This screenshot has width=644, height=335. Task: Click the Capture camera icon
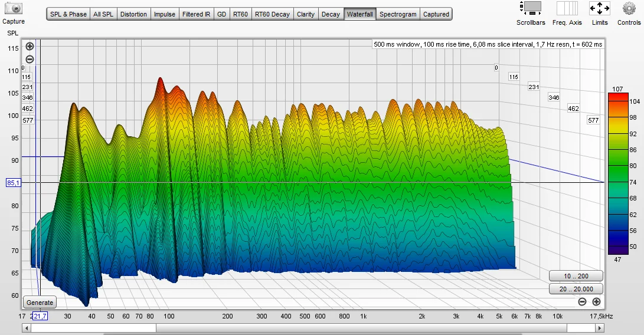pos(13,8)
